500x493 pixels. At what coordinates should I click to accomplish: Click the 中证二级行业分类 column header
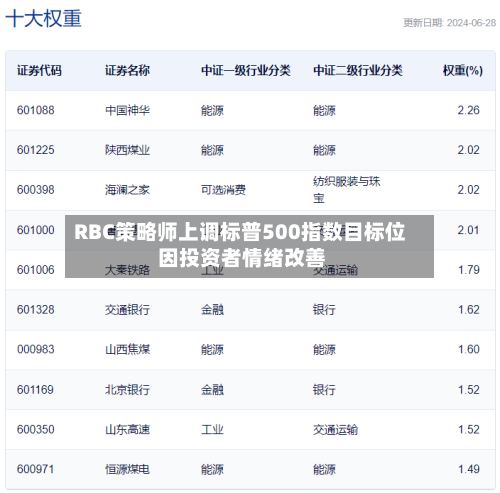358,70
